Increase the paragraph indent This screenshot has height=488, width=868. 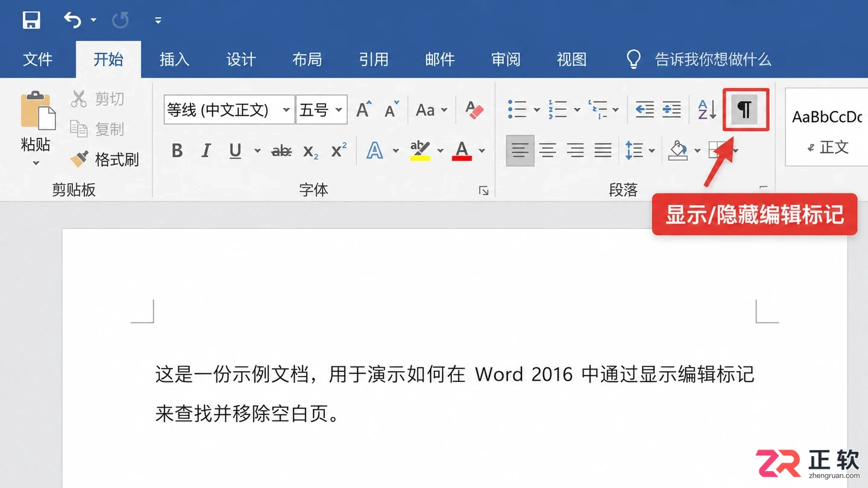[x=671, y=110]
